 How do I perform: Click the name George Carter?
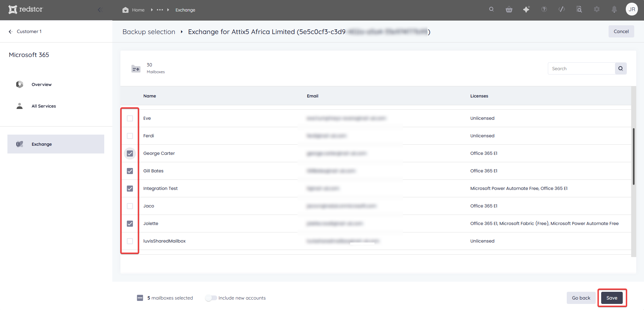coord(159,153)
